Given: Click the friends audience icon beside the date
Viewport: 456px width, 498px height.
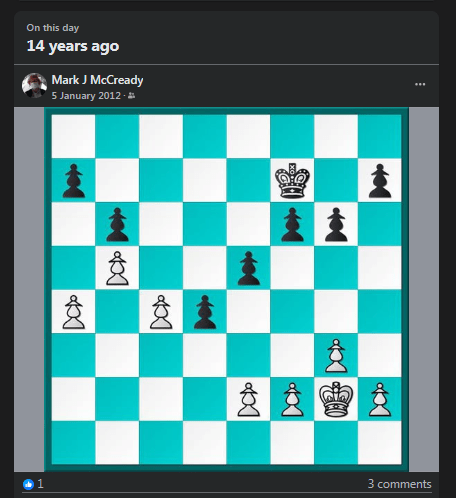Looking at the screenshot, I should pyautogui.click(x=132, y=96).
